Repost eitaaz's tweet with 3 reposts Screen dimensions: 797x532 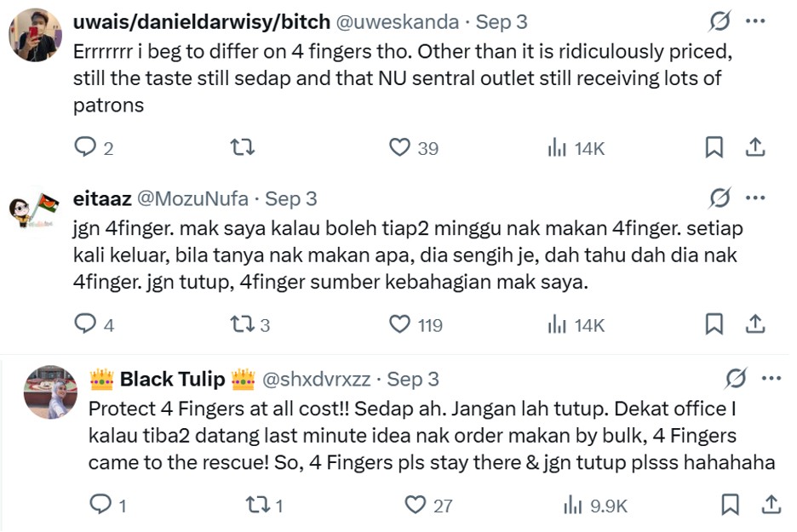point(243,324)
